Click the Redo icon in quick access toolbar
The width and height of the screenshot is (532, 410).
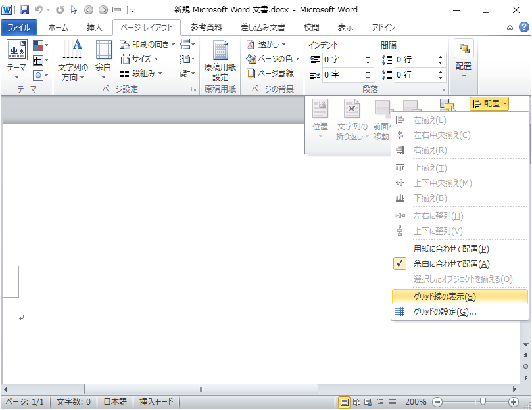pos(60,10)
